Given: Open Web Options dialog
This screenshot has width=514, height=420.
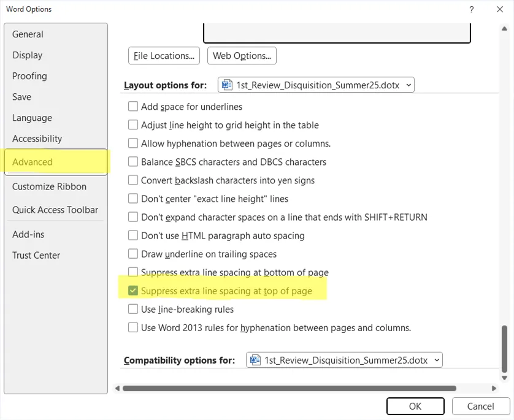Looking at the screenshot, I should pyautogui.click(x=242, y=56).
